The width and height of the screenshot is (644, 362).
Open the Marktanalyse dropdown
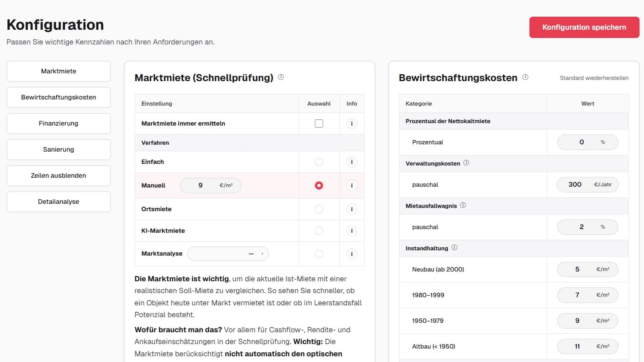228,254
